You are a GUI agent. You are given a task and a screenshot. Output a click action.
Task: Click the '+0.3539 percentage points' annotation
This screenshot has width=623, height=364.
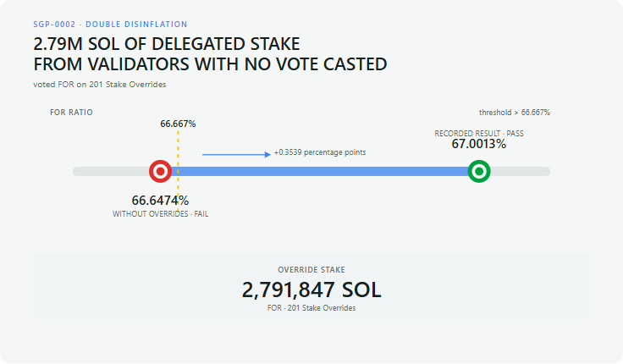(320, 152)
